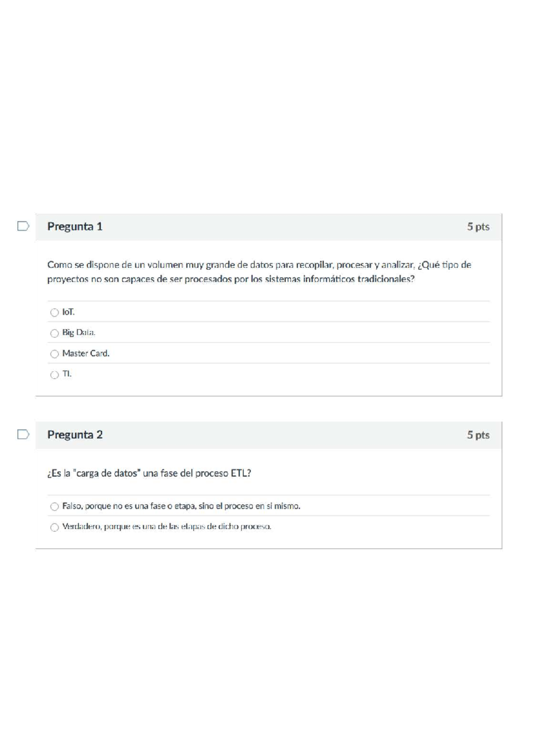Screen dimensions: 534x756
Task: Choose the Big Data radio button
Action: 55,333
